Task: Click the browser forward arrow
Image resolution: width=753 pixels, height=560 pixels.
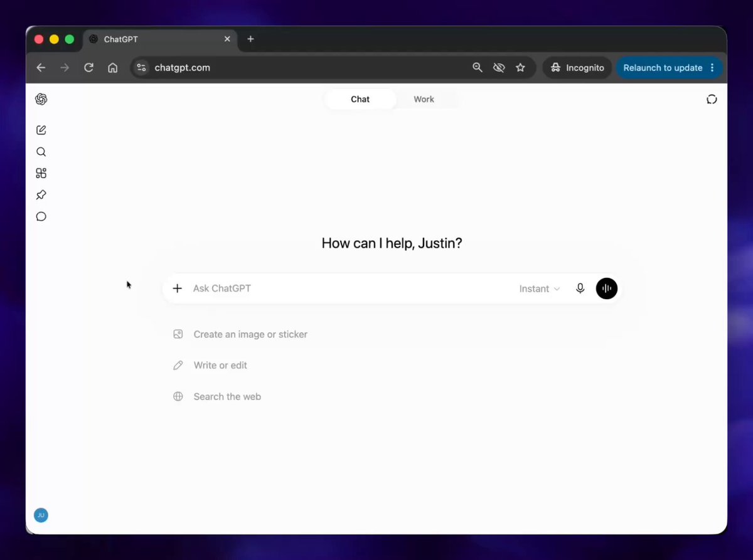Action: tap(65, 68)
